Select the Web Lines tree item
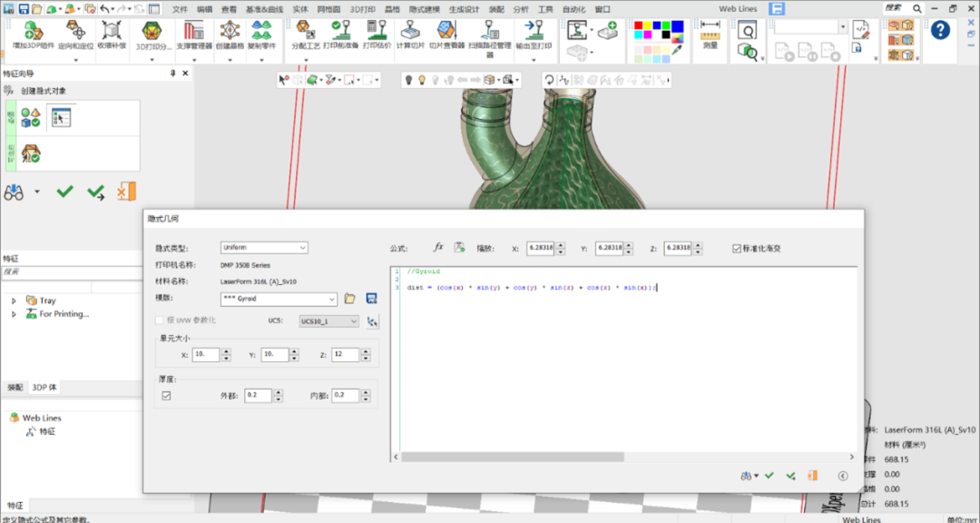Screen dimensions: 980x523 tap(42, 418)
